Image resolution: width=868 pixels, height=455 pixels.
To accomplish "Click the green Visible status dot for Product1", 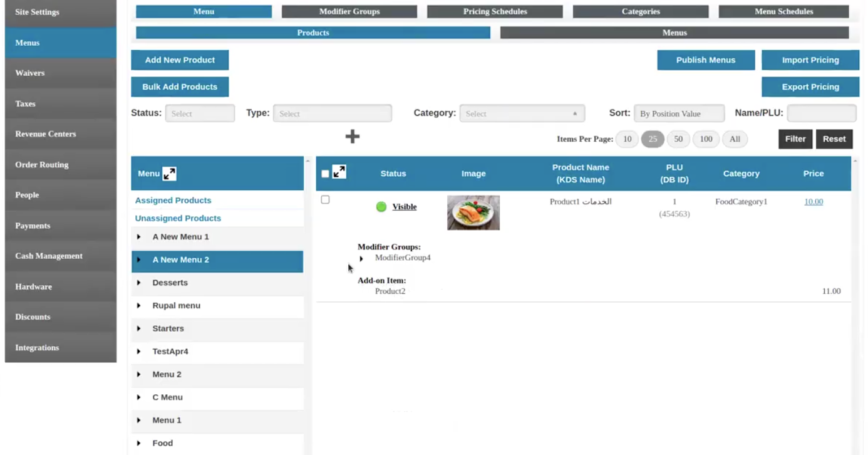I will (381, 207).
